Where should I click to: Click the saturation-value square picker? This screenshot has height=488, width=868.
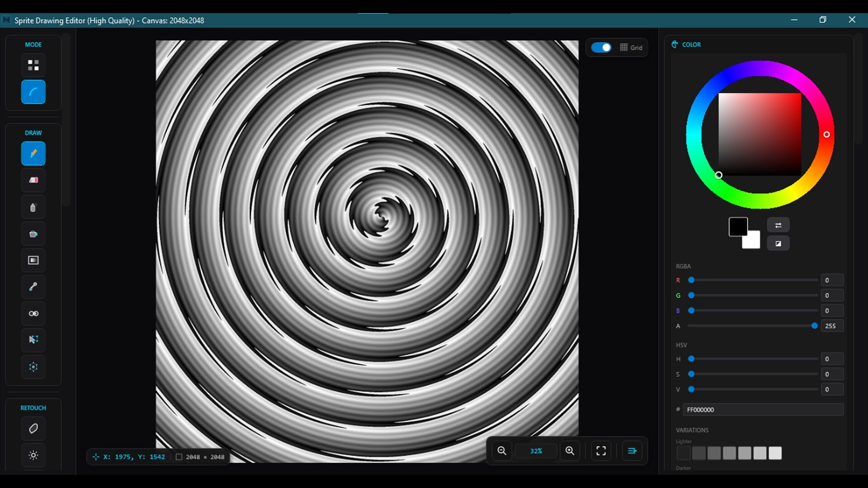pyautogui.click(x=759, y=134)
